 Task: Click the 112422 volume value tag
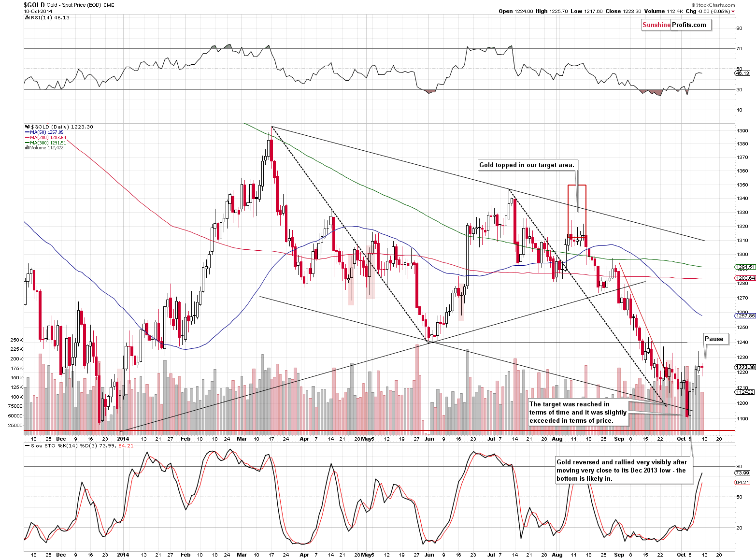tap(745, 392)
